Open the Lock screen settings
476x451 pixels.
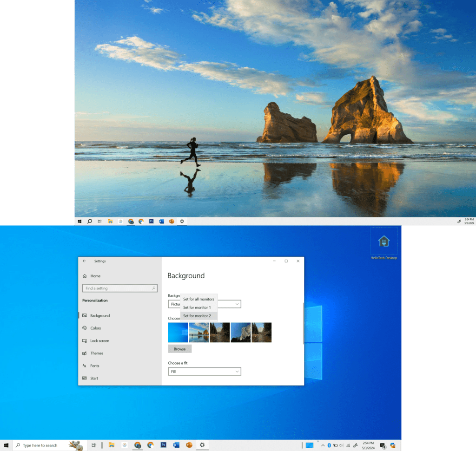(x=99, y=341)
